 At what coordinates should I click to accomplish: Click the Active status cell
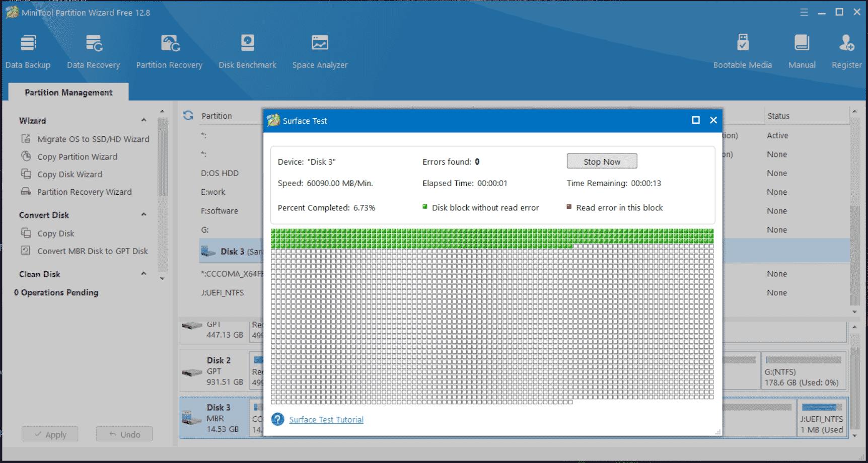point(777,135)
